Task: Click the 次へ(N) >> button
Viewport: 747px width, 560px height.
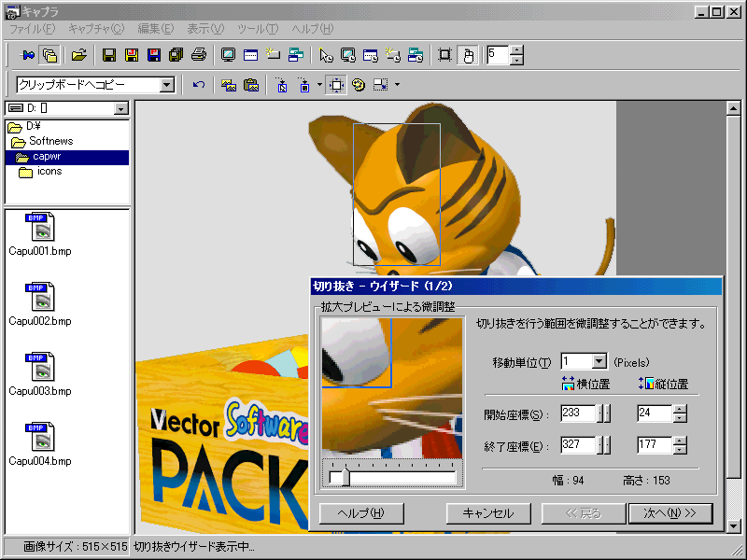Action: pos(670,513)
